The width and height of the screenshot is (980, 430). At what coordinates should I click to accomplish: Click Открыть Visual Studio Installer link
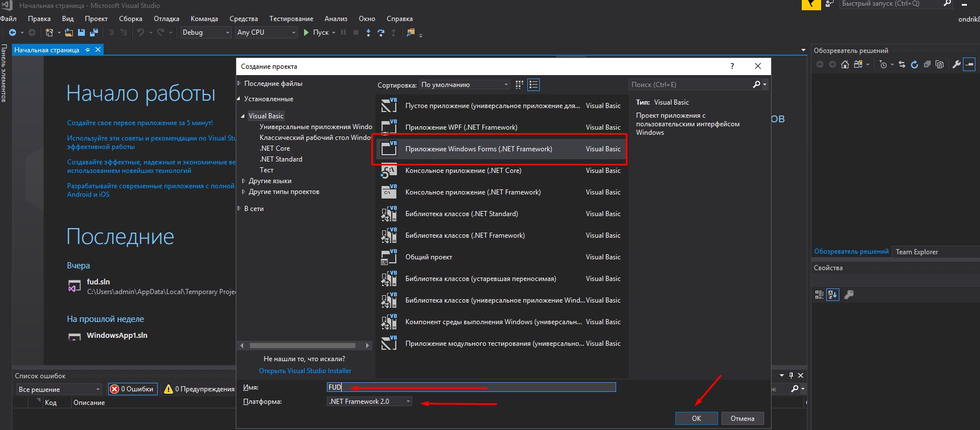click(305, 371)
